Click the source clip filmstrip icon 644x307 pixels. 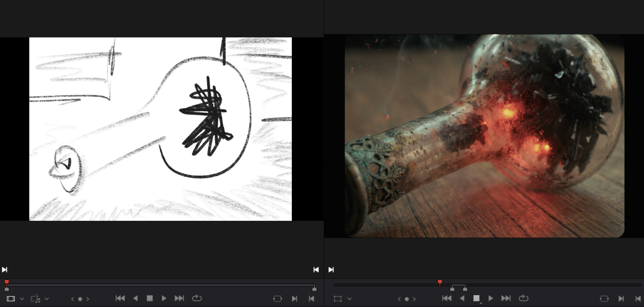point(11,299)
